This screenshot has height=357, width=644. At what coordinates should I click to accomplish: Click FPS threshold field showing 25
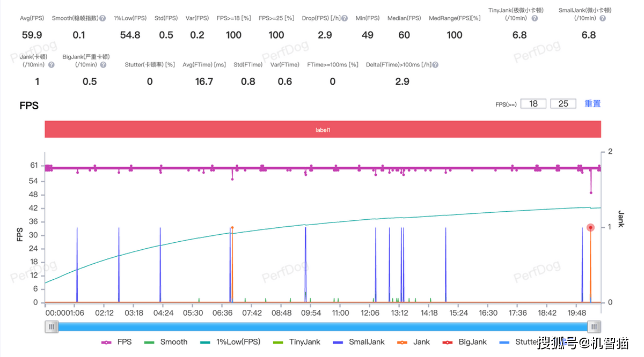pos(563,103)
